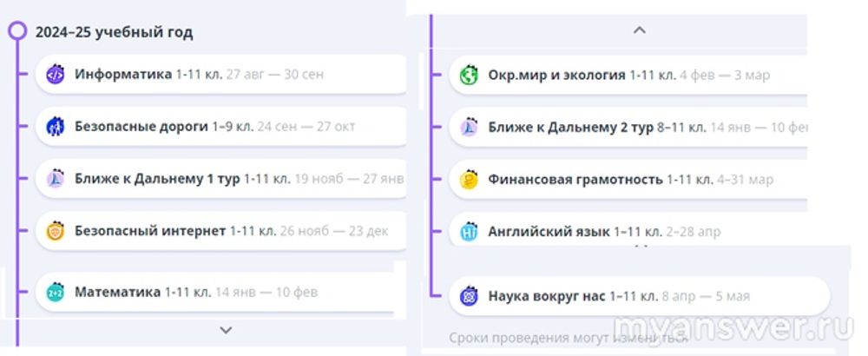Click the Английский язык icon
868x356 pixels.
point(469,233)
